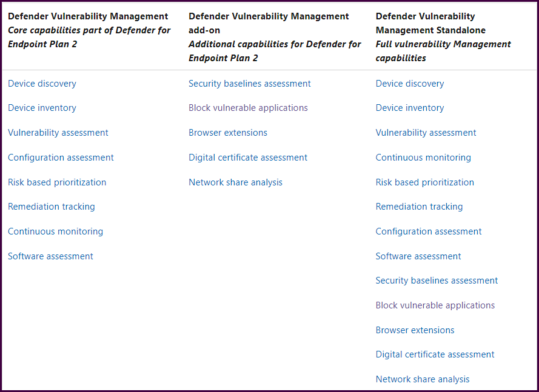This screenshot has height=392, width=539.
Task: Open Vulnerability assessment in the first column
Action: [x=58, y=132]
